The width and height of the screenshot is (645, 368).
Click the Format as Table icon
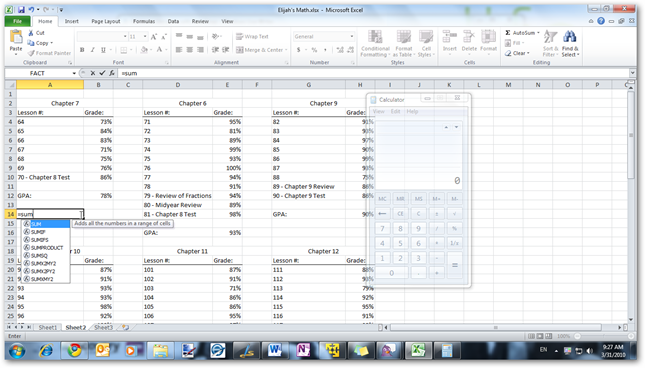(x=404, y=44)
